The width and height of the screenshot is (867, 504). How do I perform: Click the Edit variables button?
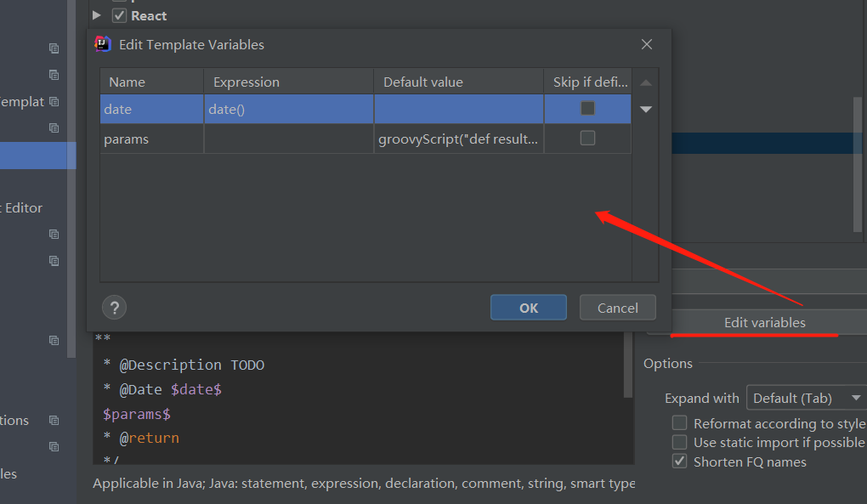click(764, 322)
